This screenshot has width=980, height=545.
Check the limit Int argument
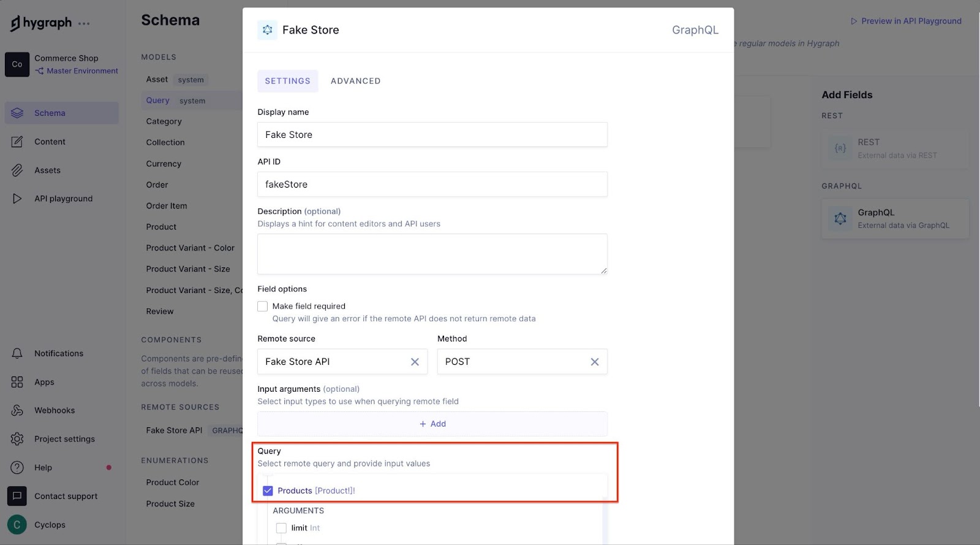click(281, 528)
